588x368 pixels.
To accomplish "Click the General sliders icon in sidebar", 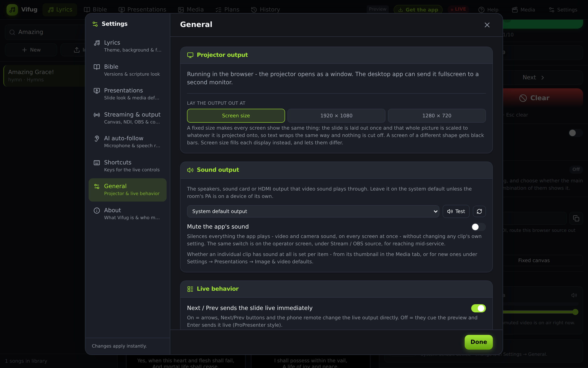I will click(97, 186).
